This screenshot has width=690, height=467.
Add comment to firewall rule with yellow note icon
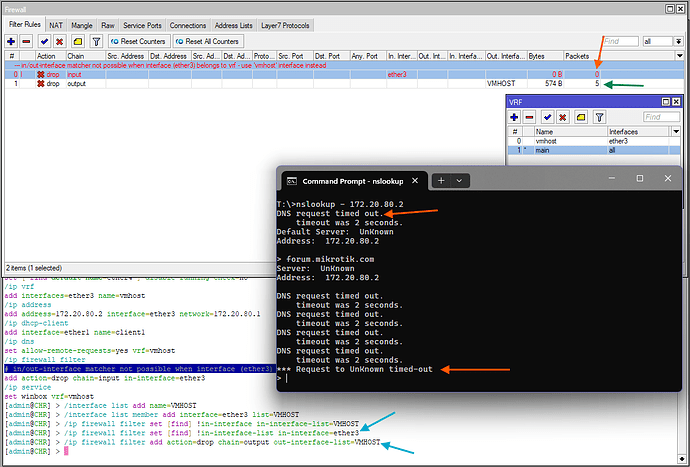78,41
